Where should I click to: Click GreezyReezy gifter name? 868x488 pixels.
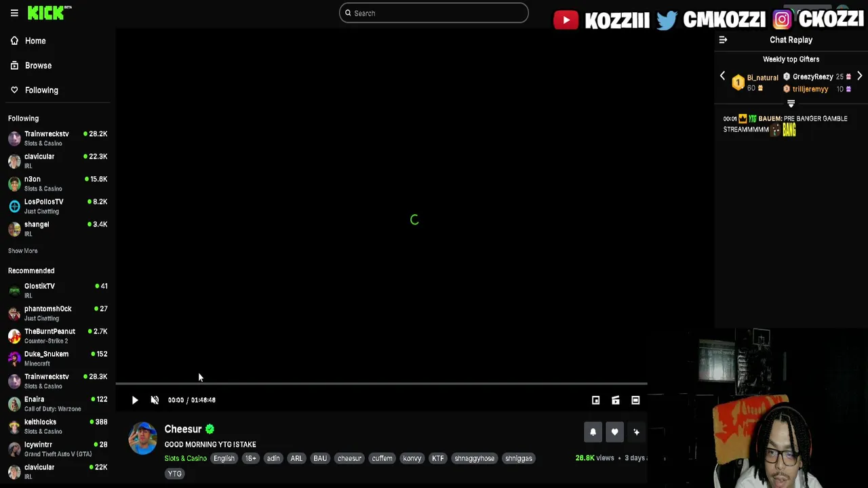(812, 77)
